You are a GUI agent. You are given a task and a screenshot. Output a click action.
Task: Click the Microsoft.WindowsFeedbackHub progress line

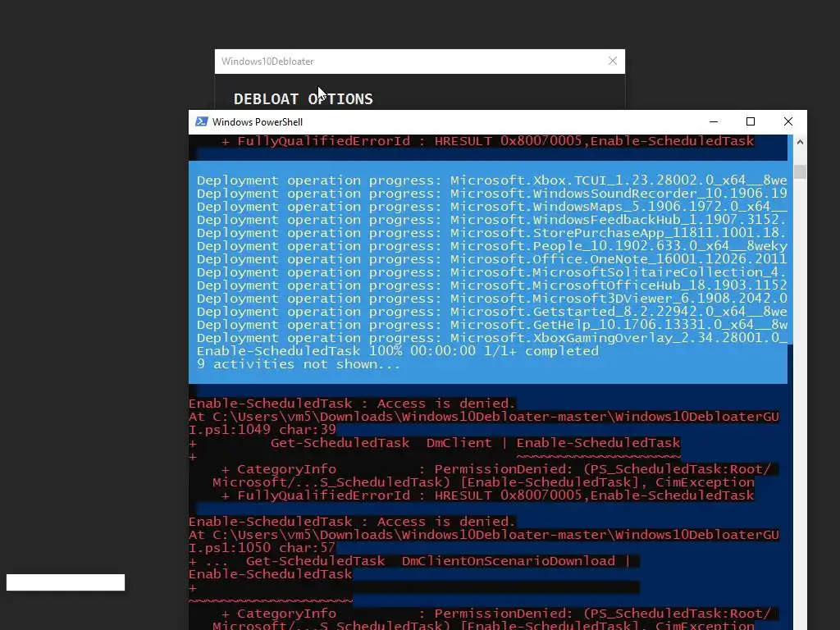[x=492, y=220]
